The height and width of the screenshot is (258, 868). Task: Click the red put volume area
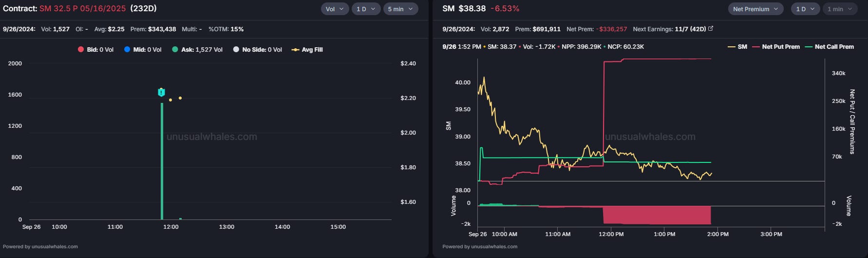[x=657, y=215]
